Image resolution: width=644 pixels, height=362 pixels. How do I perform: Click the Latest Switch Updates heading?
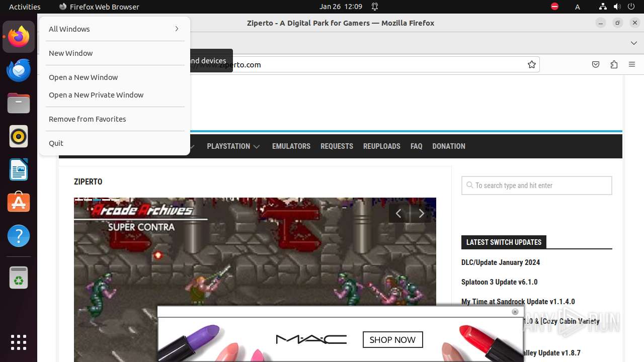504,242
